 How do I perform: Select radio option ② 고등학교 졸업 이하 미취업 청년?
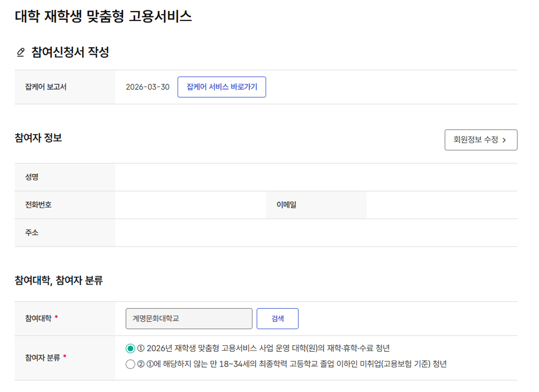pos(130,364)
